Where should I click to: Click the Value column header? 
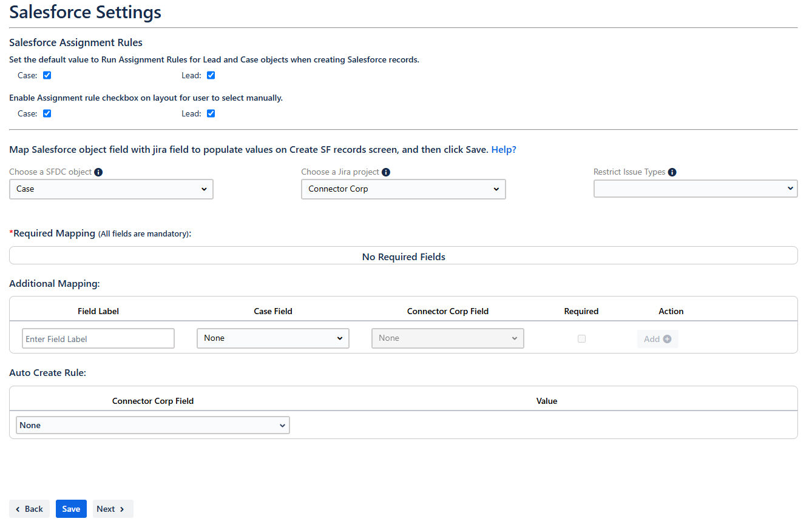point(547,401)
